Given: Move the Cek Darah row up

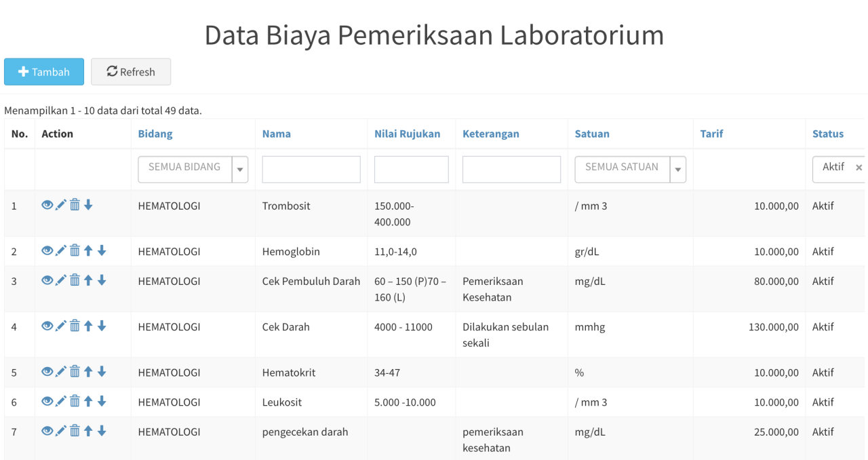Looking at the screenshot, I should 88,326.
